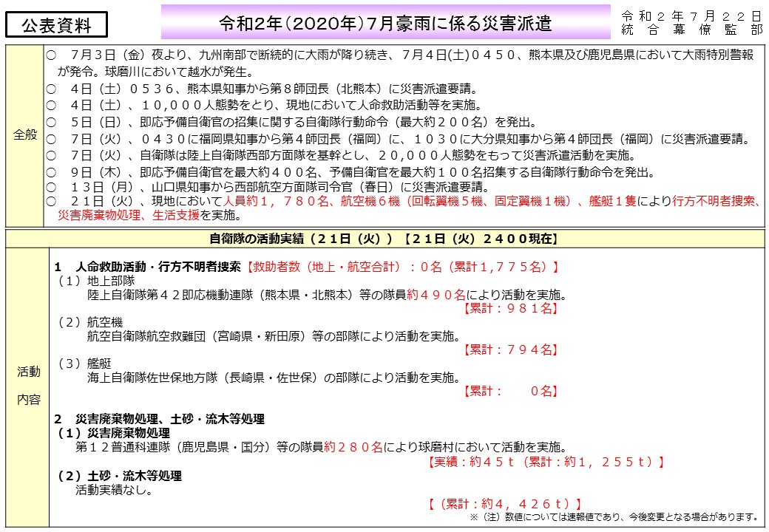The image size is (769, 532).
Task: Click the line 4日(土)0536、熊本県知事から
Action: 262,89
